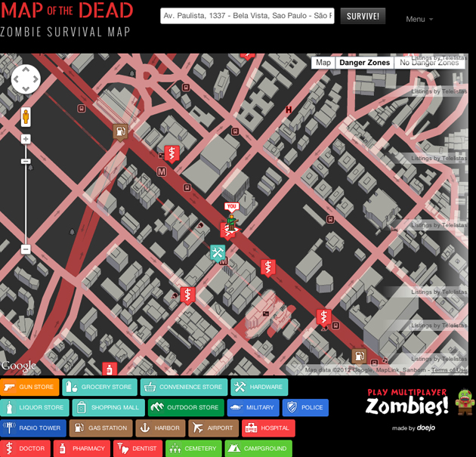Click the Hospital category button

268,428
